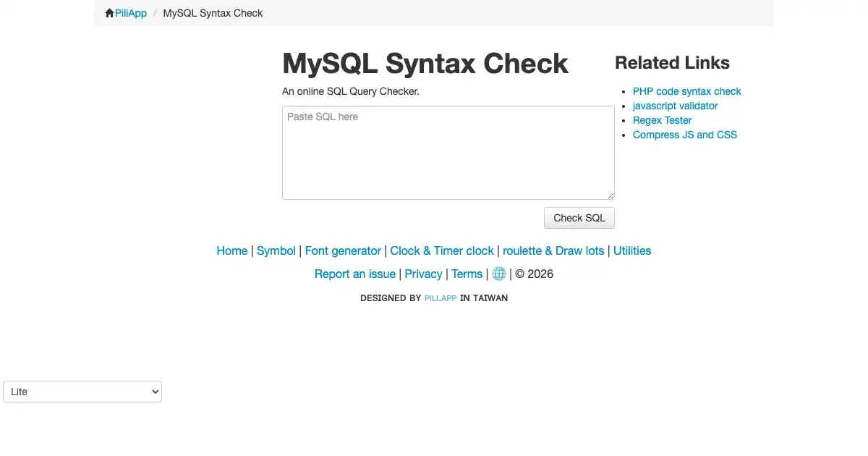Screen dimensions: 868x456
Task: Click inside the Paste SQL text area
Action: tap(448, 153)
